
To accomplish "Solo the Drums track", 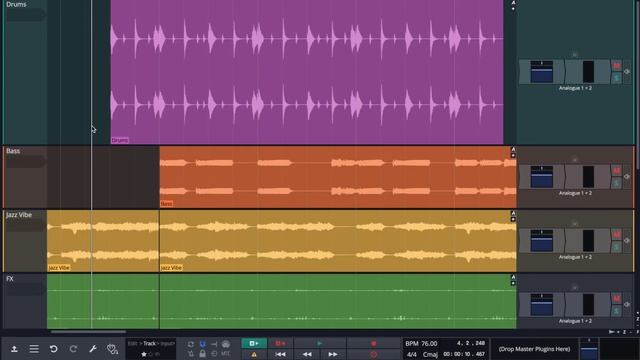I will pos(616,78).
